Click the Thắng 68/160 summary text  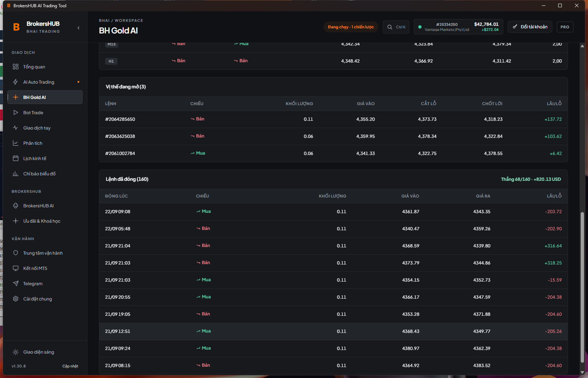point(531,179)
